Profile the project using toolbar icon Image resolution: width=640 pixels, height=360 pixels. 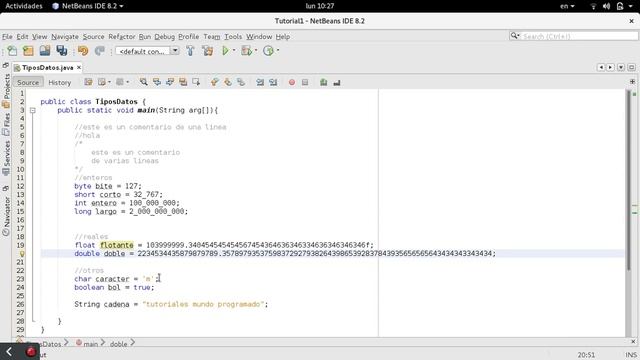pyautogui.click(x=268, y=51)
